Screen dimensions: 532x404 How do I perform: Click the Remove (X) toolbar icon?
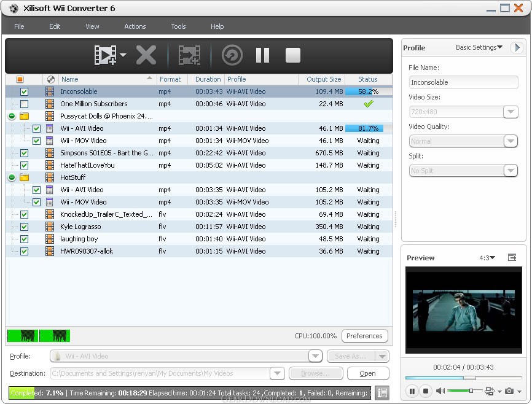[146, 55]
